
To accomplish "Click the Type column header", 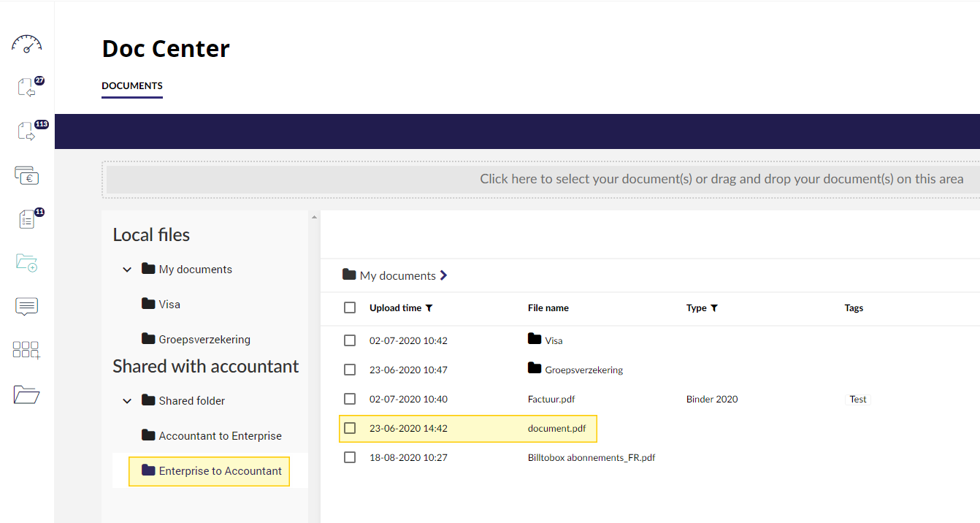I will click(697, 308).
